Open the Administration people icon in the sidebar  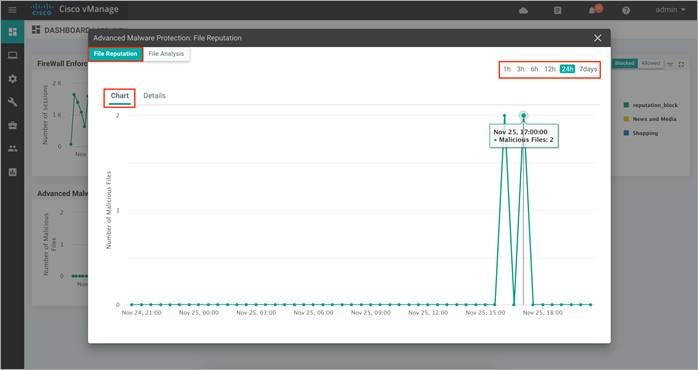coord(12,148)
